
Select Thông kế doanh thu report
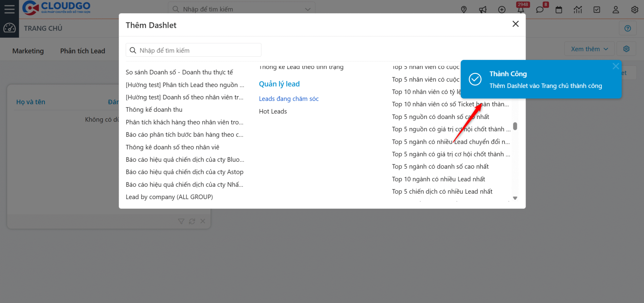[x=154, y=110]
